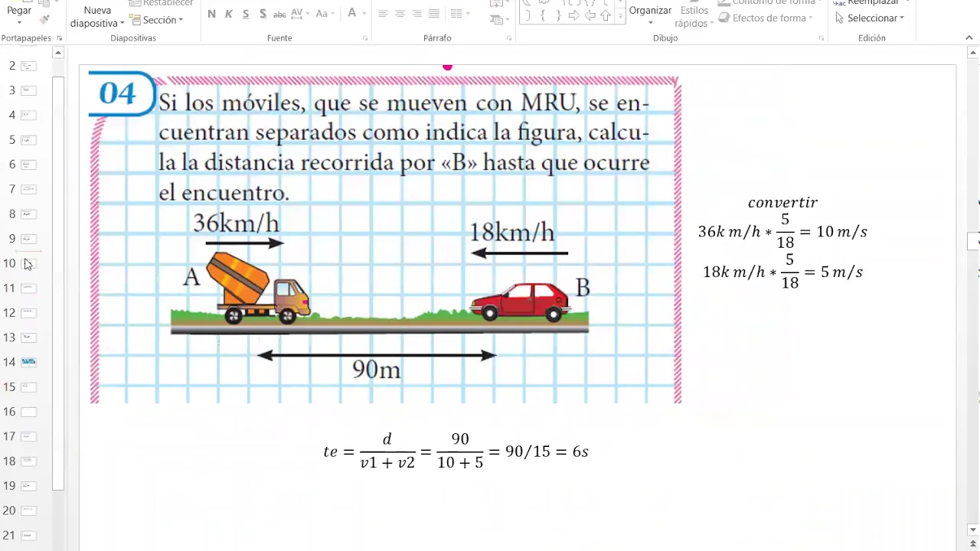
Task: Toggle text shadow effect
Action: pos(263,14)
